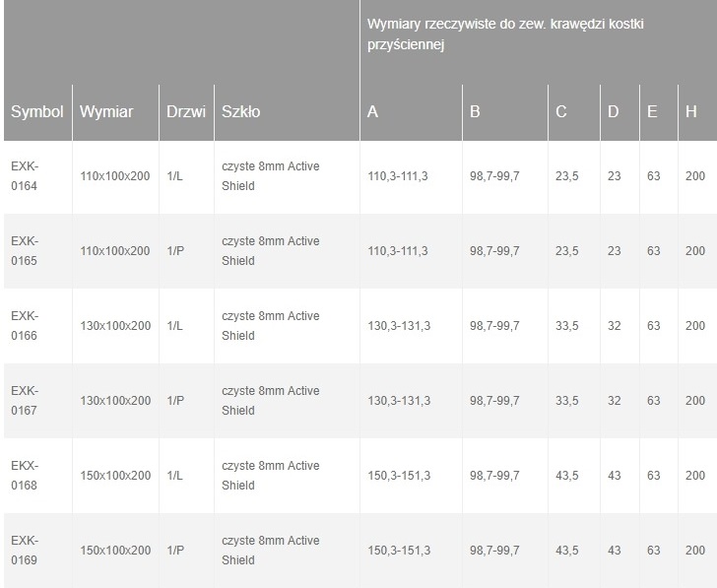
Task: Select the EKX-0168 symbol cell
Action: [25, 476]
